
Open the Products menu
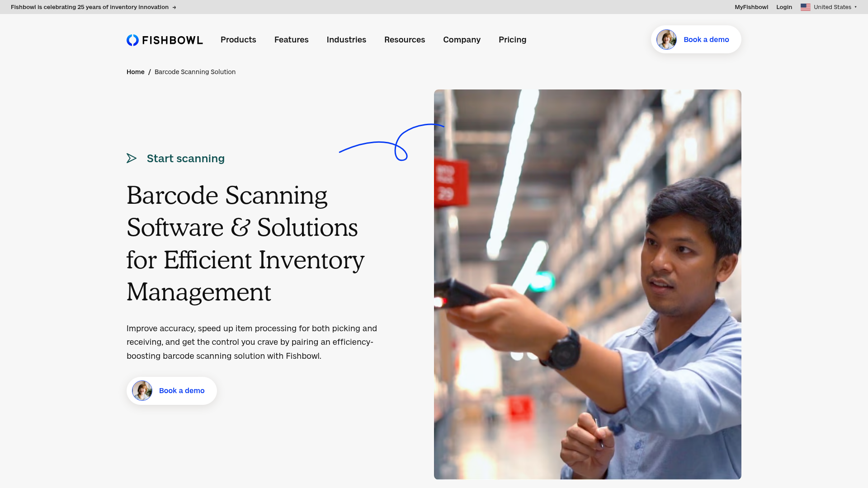pos(238,40)
